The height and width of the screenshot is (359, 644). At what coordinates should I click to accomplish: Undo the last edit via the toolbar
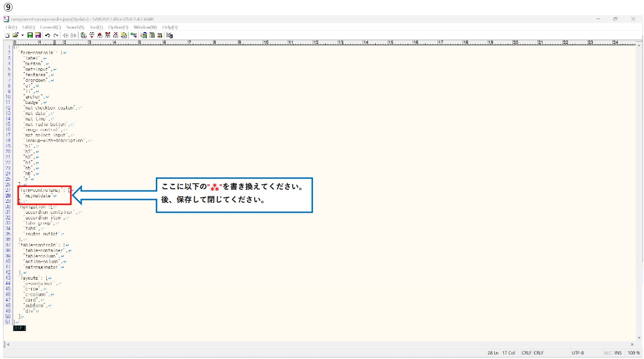coord(48,35)
